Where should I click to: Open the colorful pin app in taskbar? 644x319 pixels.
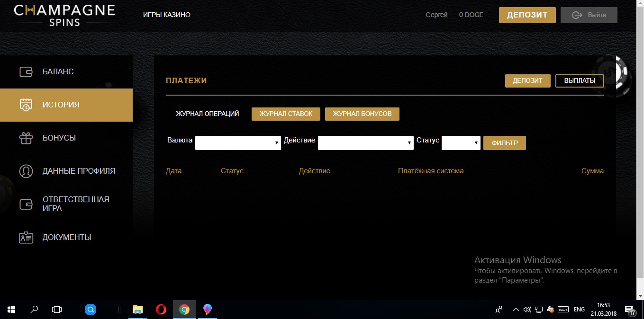point(207,310)
